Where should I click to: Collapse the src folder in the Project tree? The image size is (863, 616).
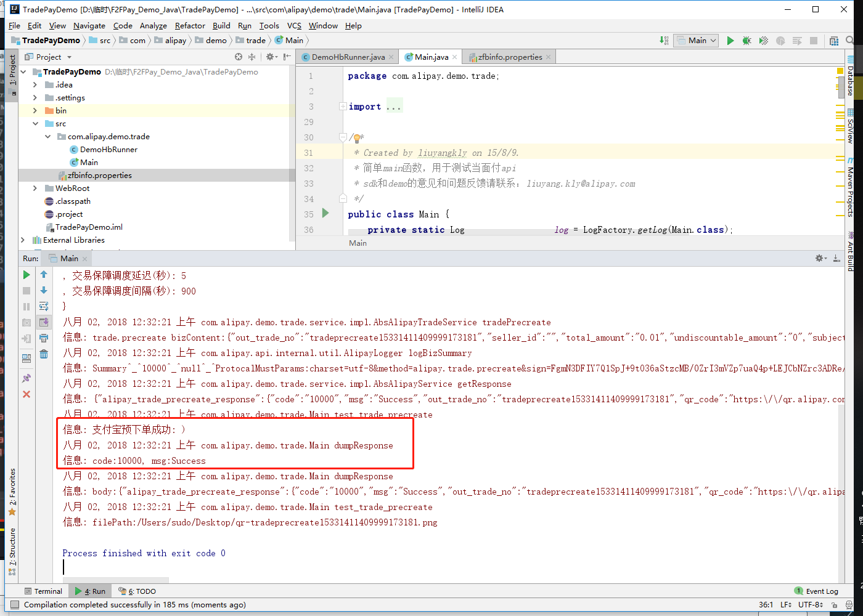35,124
